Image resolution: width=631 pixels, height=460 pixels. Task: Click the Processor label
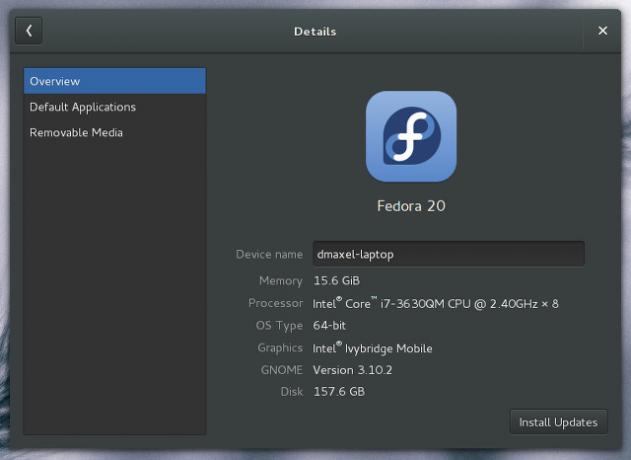pos(276,303)
